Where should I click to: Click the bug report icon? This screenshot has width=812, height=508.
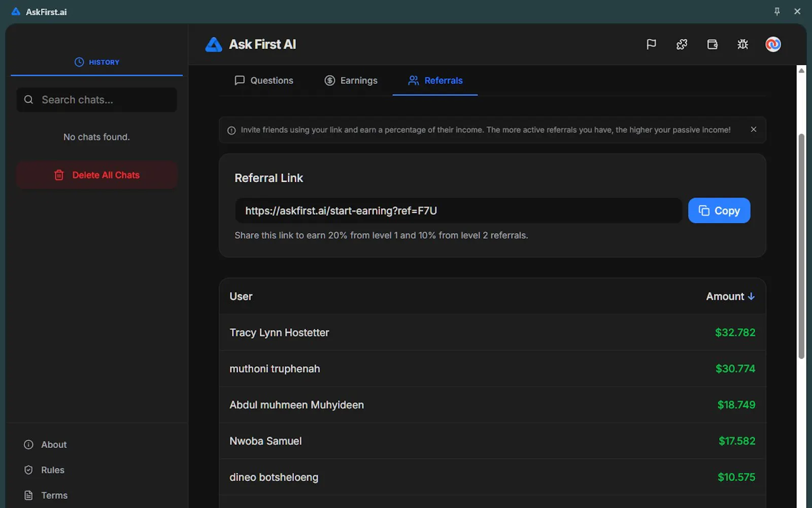click(742, 45)
